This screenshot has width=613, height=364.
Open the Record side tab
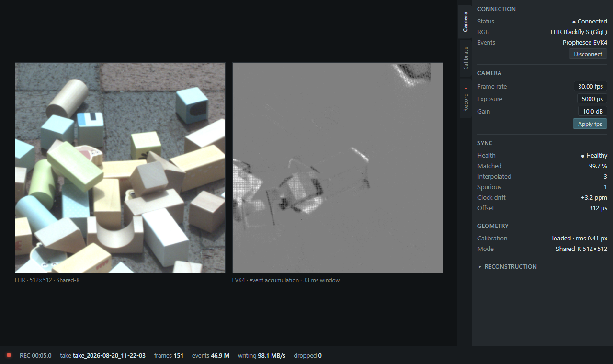[x=465, y=99]
